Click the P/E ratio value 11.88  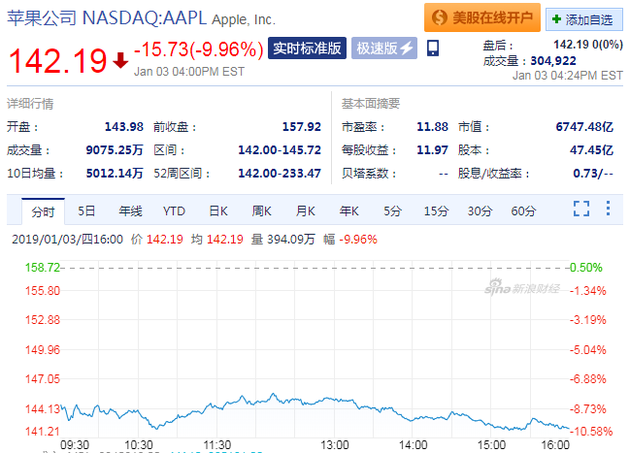click(x=432, y=127)
